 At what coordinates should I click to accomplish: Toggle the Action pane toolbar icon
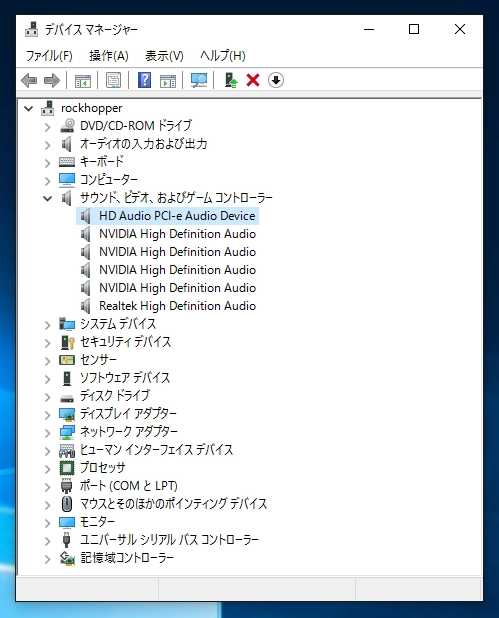pos(168,80)
